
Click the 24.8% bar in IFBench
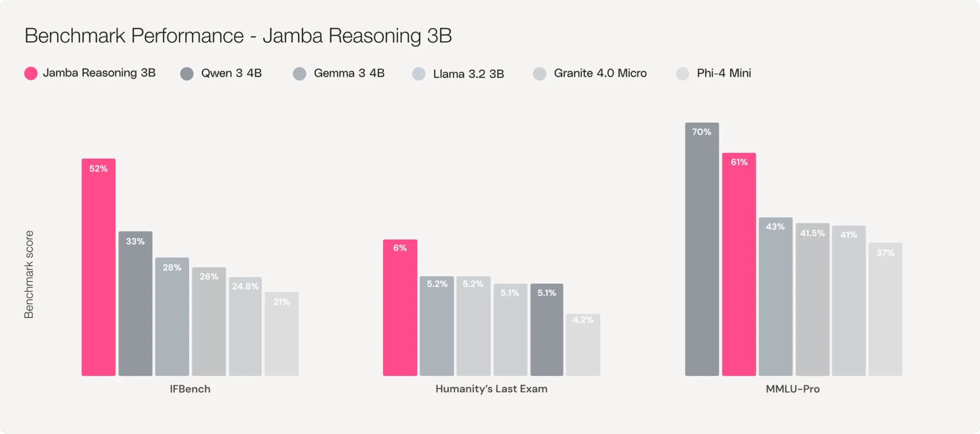click(245, 326)
